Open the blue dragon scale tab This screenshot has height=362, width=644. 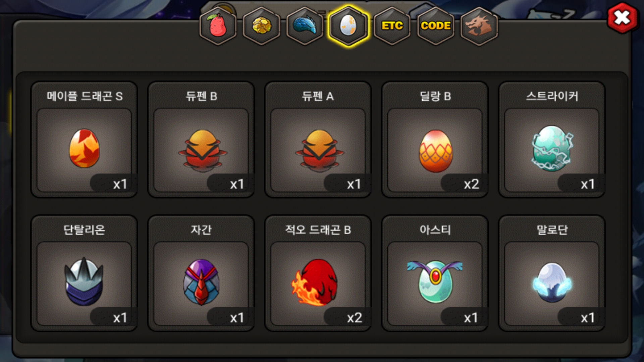305,26
